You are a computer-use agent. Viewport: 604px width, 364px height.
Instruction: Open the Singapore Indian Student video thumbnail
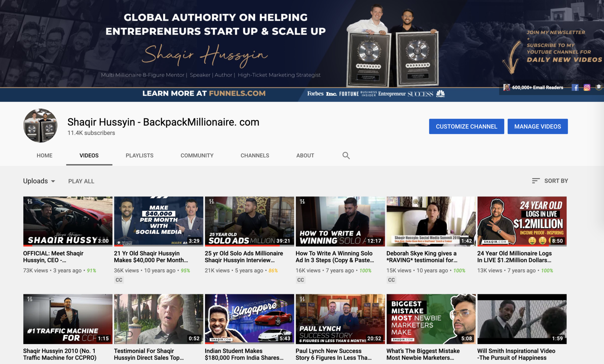click(x=250, y=319)
